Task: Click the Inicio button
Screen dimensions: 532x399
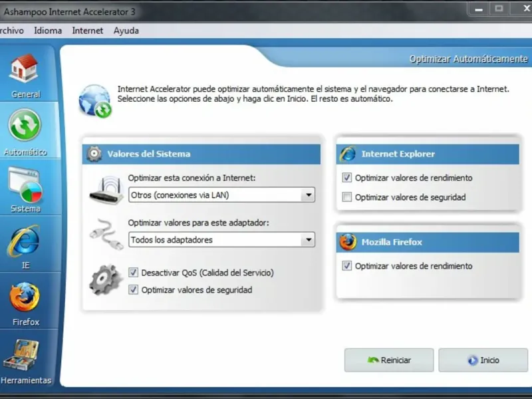Action: pos(483,360)
